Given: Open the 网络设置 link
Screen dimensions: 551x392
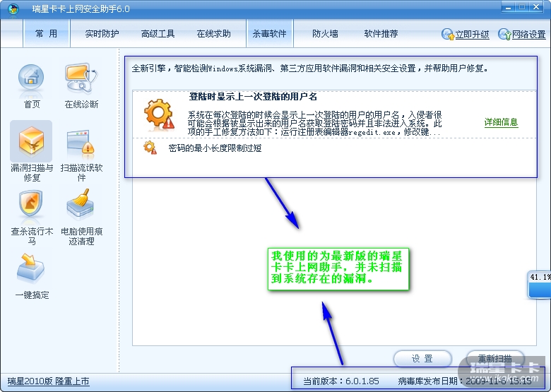Looking at the screenshot, I should (528, 35).
